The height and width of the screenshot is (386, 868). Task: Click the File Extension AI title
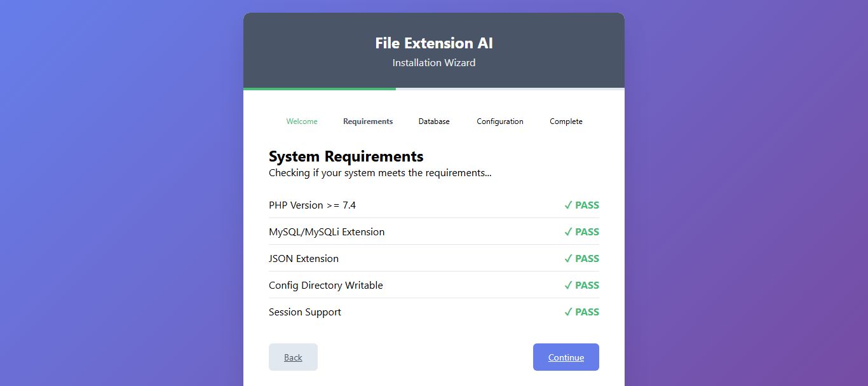coord(434,43)
